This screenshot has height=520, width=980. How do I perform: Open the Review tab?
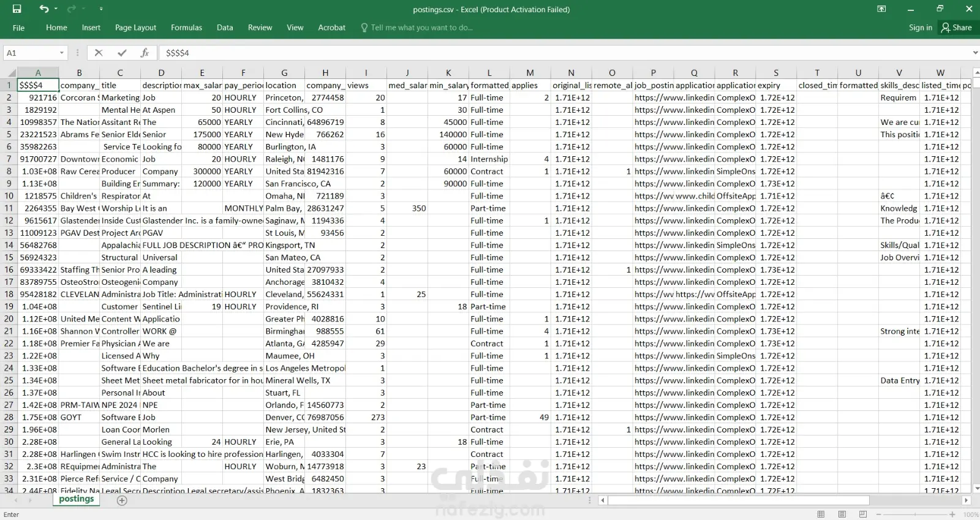[260, 28]
